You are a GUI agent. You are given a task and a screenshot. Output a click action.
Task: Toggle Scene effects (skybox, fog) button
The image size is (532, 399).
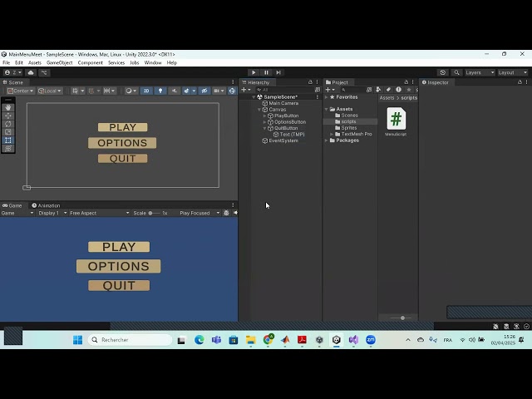186,91
